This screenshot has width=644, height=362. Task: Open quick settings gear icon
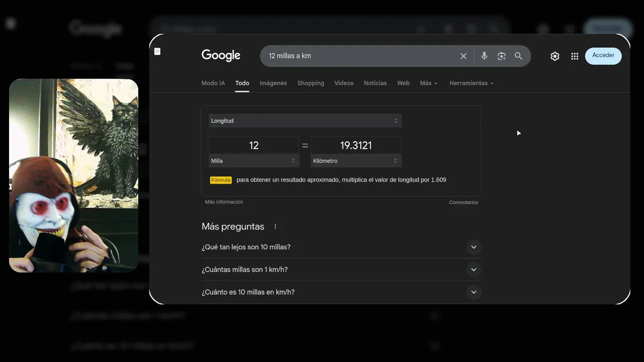(555, 56)
